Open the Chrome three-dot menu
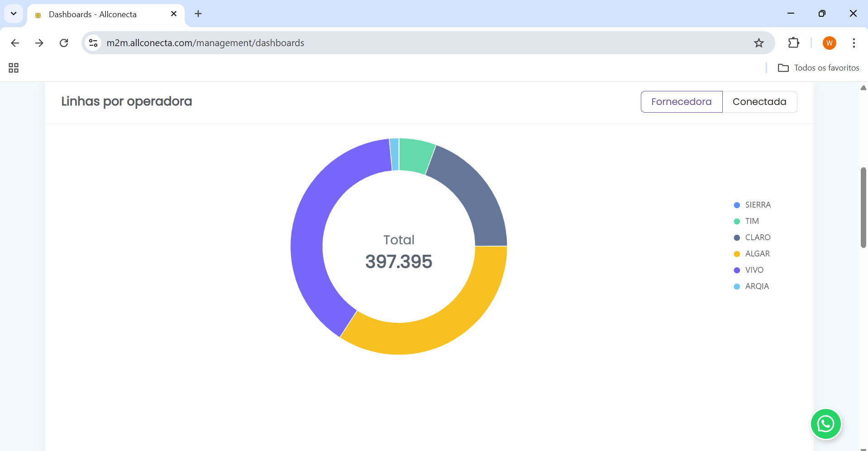Viewport: 868px width, 451px height. coord(854,43)
